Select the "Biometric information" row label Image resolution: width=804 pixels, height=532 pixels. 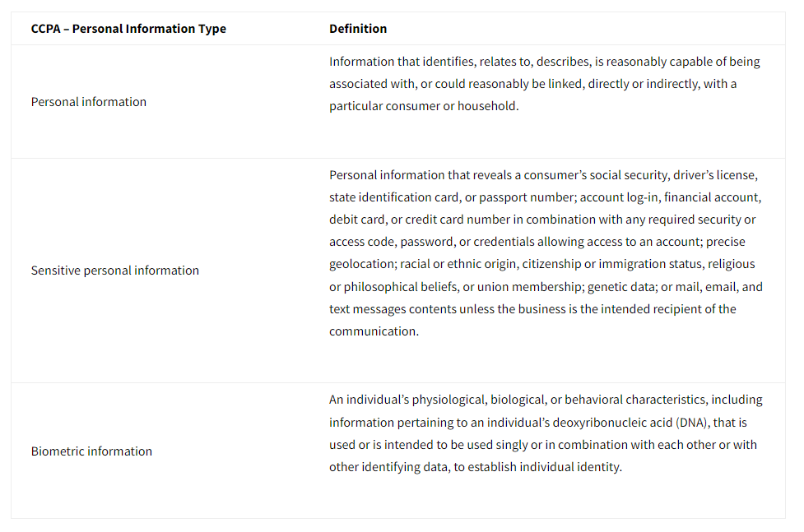click(x=91, y=451)
